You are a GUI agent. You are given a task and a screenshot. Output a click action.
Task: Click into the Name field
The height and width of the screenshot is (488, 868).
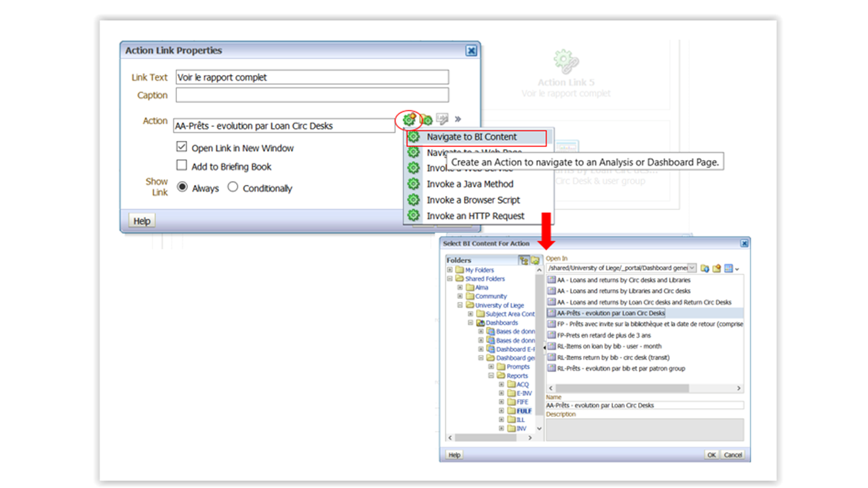coord(644,405)
